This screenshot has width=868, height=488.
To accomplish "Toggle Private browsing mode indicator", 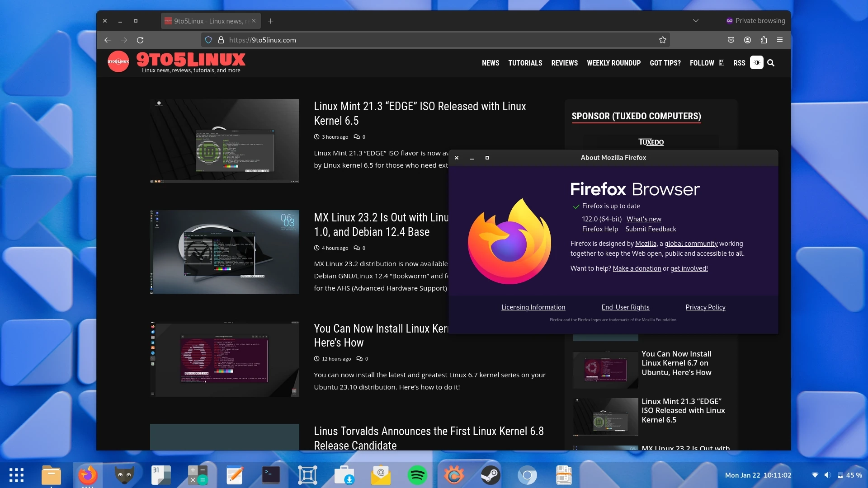I will pyautogui.click(x=754, y=20).
